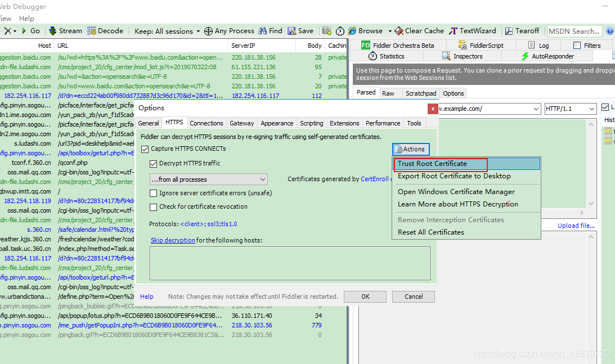Enable Ignore server certificate errors checkbox
Viewport: 615px width, 364px height.
point(154,194)
